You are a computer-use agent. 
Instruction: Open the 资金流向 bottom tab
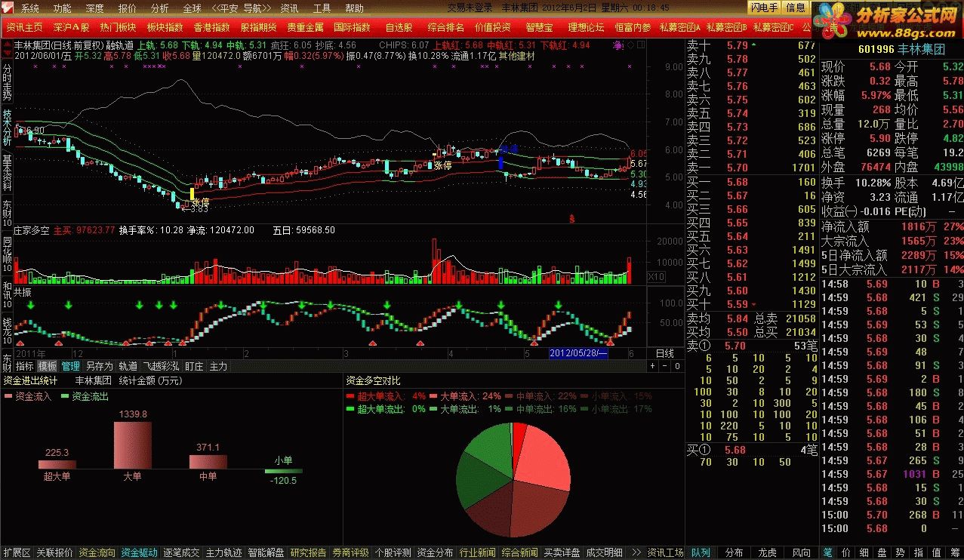97,552
